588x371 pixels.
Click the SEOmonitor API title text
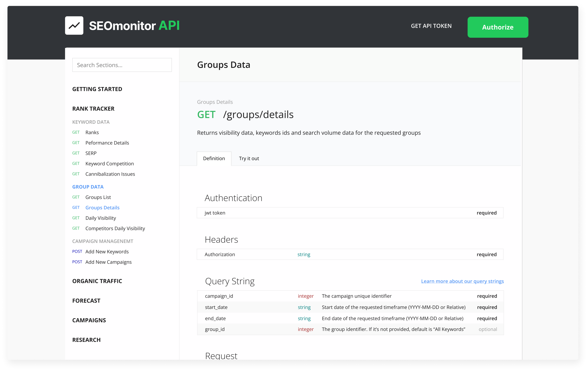(134, 26)
